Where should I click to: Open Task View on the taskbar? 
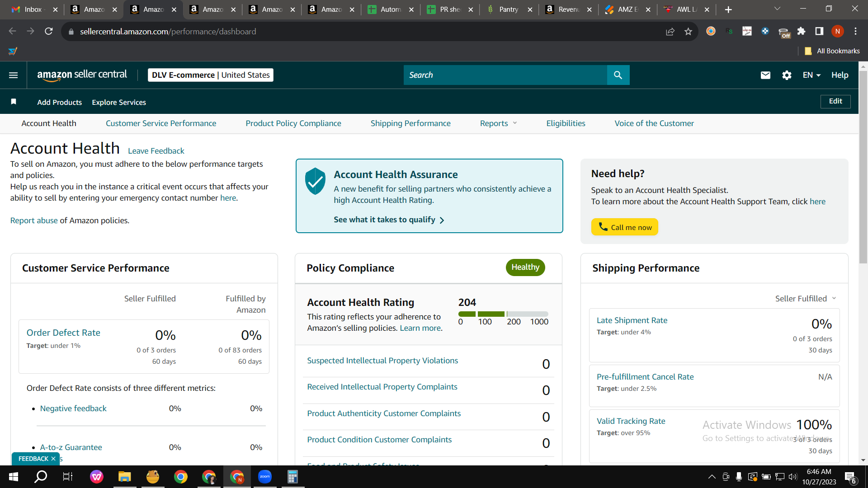pos(68,477)
